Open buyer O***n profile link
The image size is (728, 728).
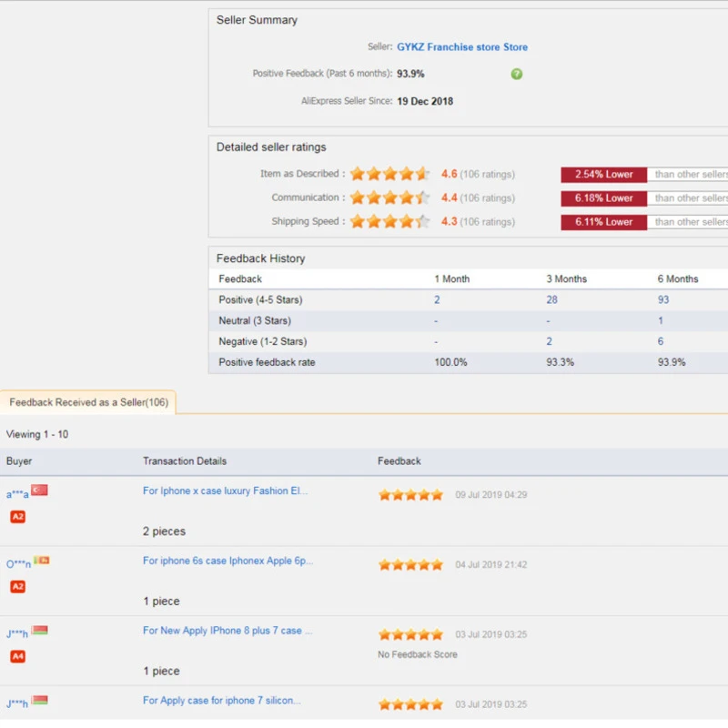18,564
